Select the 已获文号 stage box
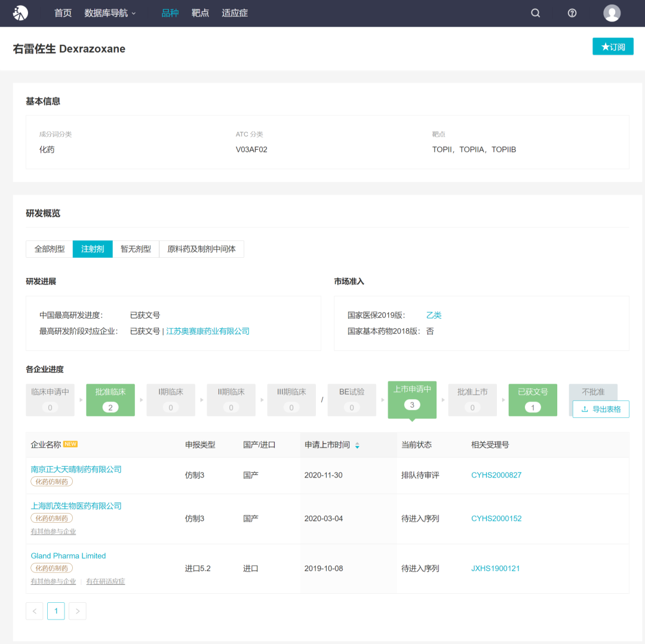This screenshot has height=644, width=645. tap(533, 400)
